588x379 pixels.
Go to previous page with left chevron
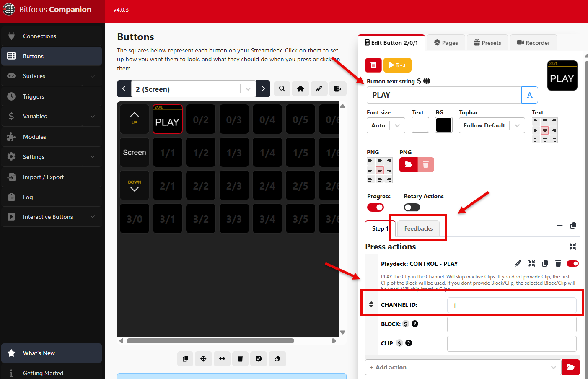124,89
